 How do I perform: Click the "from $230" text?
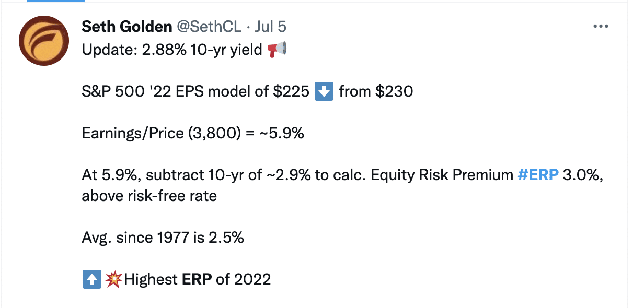coord(376,92)
